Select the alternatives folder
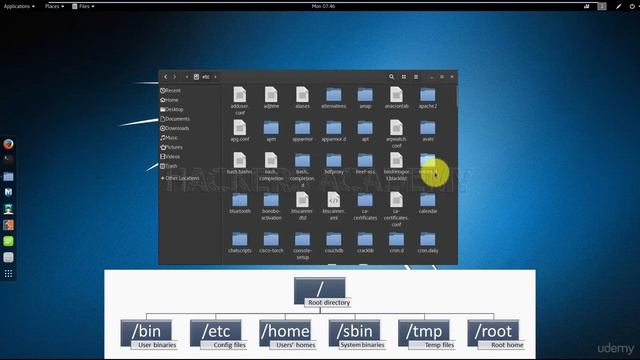This screenshot has height=360, width=640. coord(333,98)
